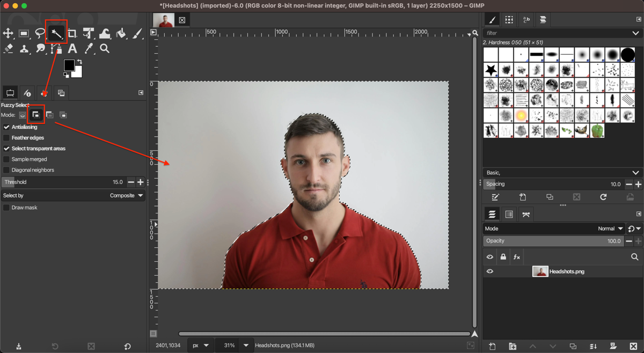
Task: Add a layer mask via layer panel icon
Action: pyautogui.click(x=613, y=347)
